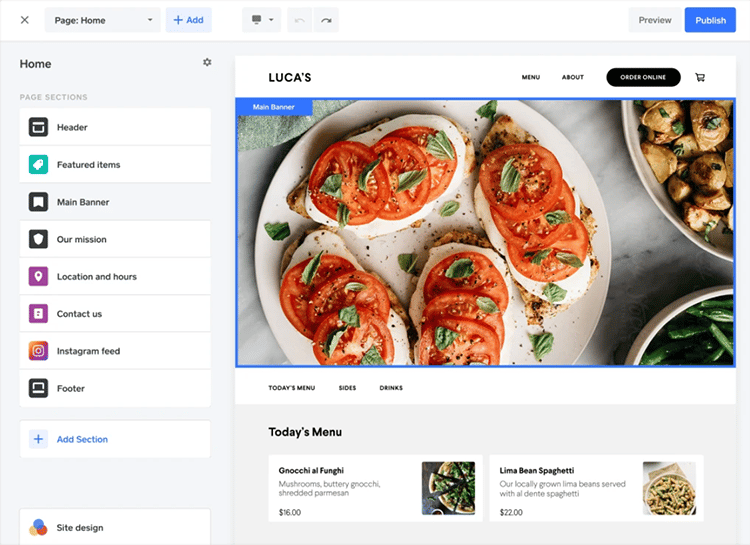
Task: Select the Drinks menu tab
Action: tap(391, 388)
